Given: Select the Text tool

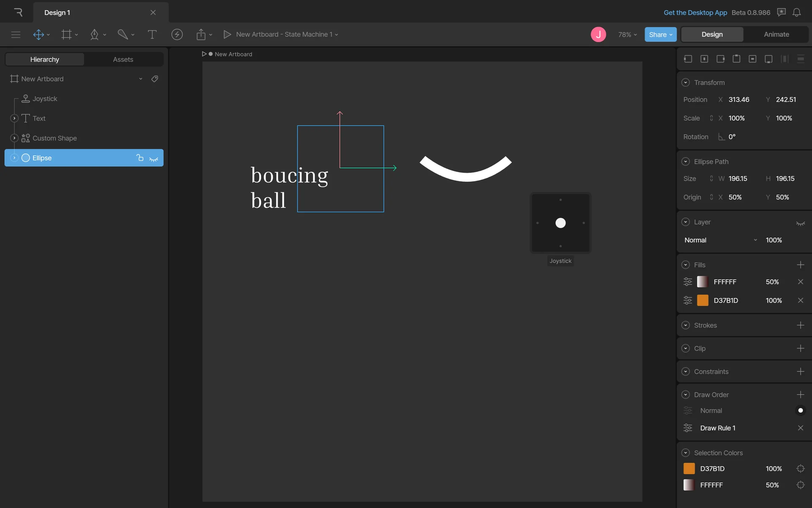Looking at the screenshot, I should 152,34.
